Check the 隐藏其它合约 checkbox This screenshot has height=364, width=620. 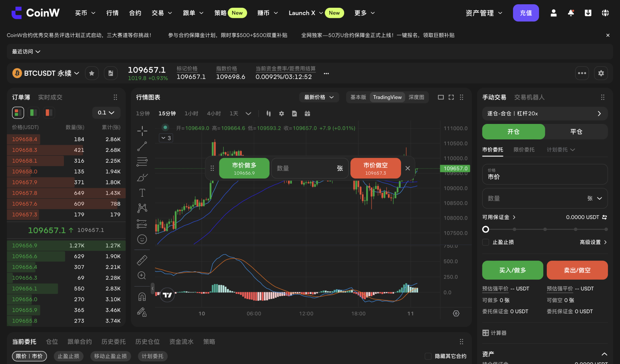click(428, 356)
